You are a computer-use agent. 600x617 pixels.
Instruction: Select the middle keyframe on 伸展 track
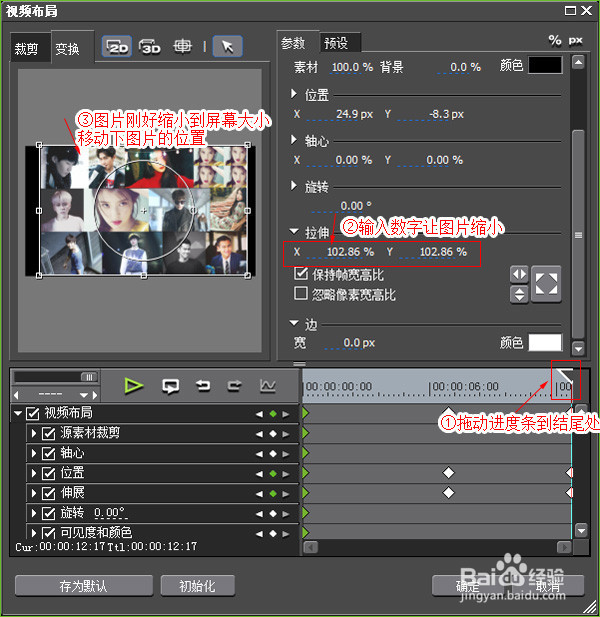pyautogui.click(x=448, y=492)
